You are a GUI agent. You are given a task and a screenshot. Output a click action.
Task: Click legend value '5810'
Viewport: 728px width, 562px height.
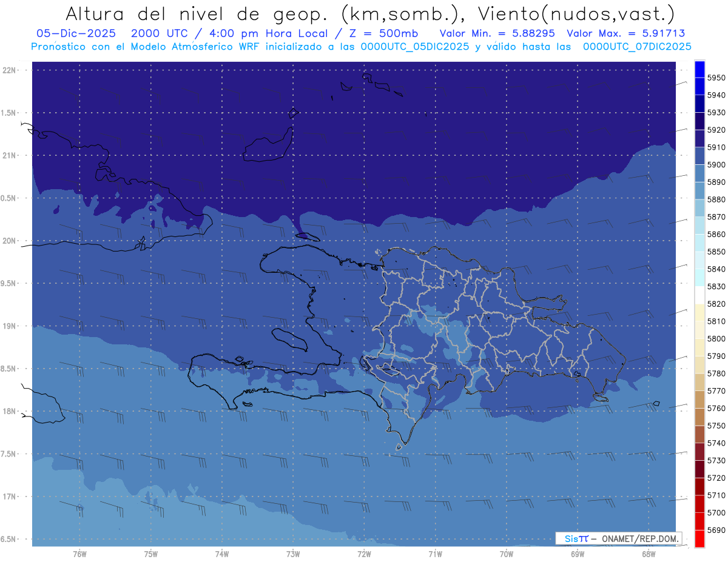716,321
